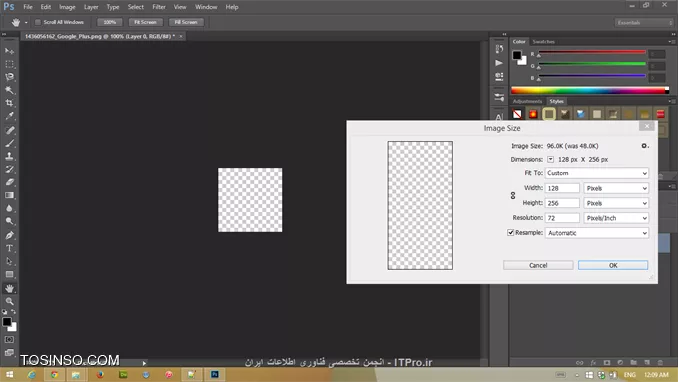
Task: Click the Windows Start button
Action: click(x=9, y=374)
